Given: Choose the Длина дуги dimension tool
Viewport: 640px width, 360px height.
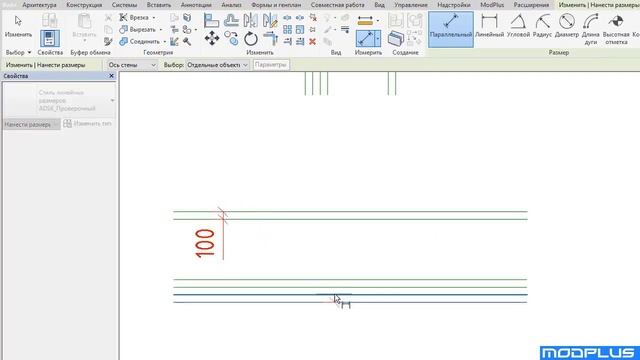Looking at the screenshot, I should tap(591, 29).
